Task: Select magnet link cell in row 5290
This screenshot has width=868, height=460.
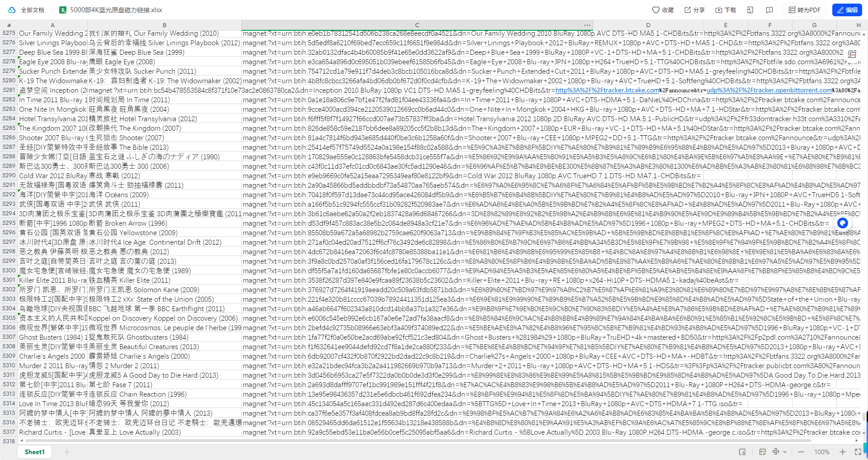Action: point(417,175)
